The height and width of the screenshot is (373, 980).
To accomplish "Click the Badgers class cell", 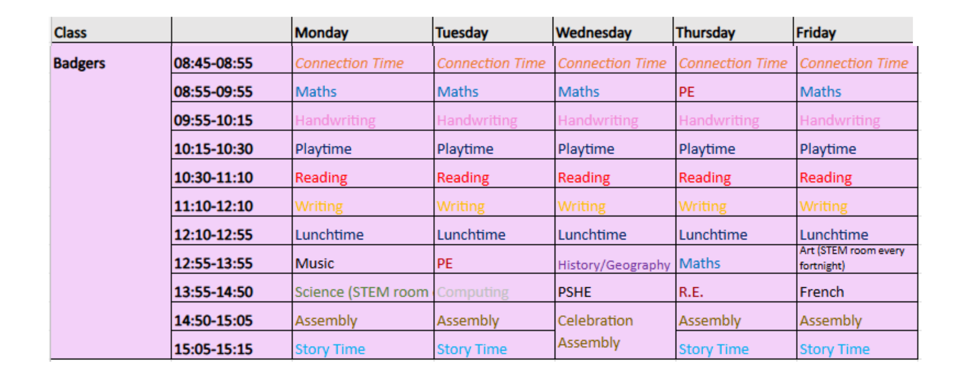I will pos(111,202).
